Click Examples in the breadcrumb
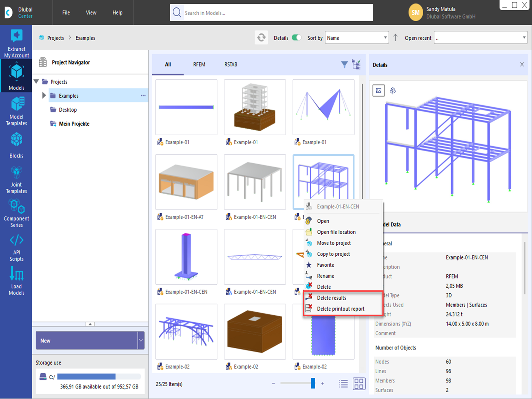This screenshot has width=532, height=399. click(x=85, y=38)
